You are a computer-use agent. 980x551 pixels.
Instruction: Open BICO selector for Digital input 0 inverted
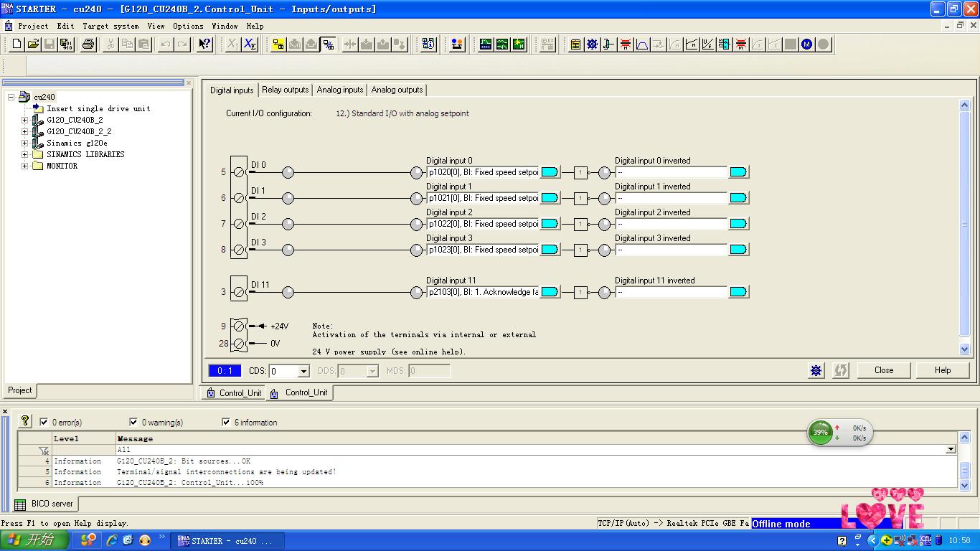[x=739, y=172]
